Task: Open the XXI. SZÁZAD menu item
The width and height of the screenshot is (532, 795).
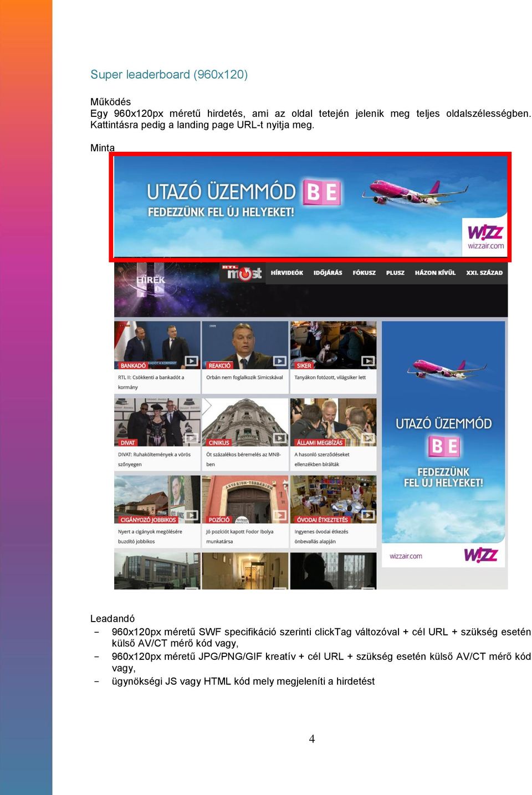Action: pyautogui.click(x=484, y=273)
